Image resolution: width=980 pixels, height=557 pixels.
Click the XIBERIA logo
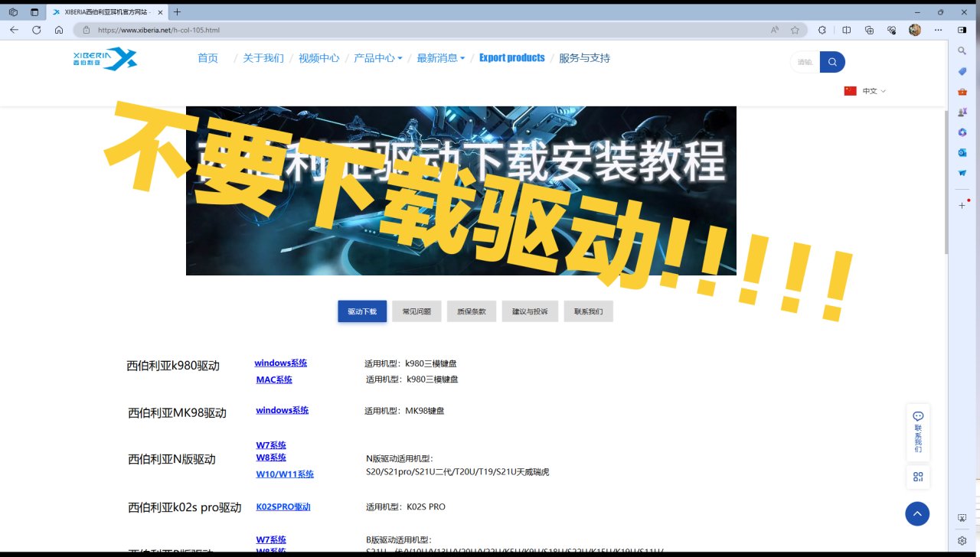point(105,58)
